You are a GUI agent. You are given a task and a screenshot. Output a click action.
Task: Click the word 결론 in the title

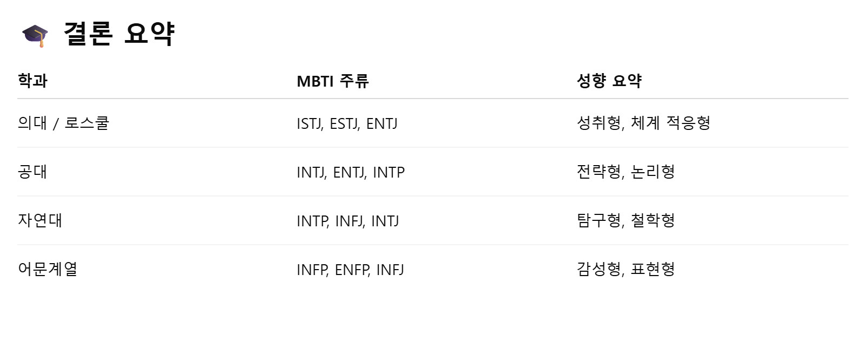88,34
